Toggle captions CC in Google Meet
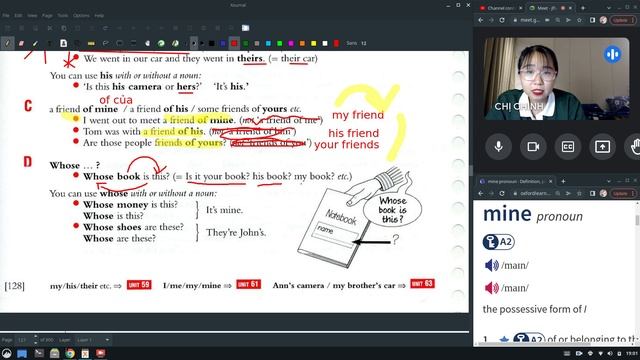640x360 pixels. click(568, 147)
